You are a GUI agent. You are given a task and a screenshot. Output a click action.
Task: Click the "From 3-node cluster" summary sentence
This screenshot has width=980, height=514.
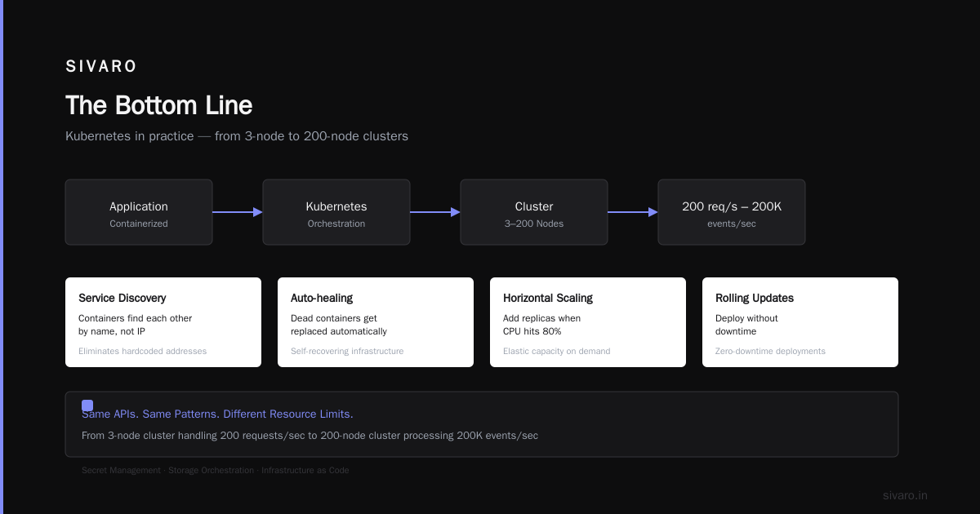pyautogui.click(x=310, y=436)
